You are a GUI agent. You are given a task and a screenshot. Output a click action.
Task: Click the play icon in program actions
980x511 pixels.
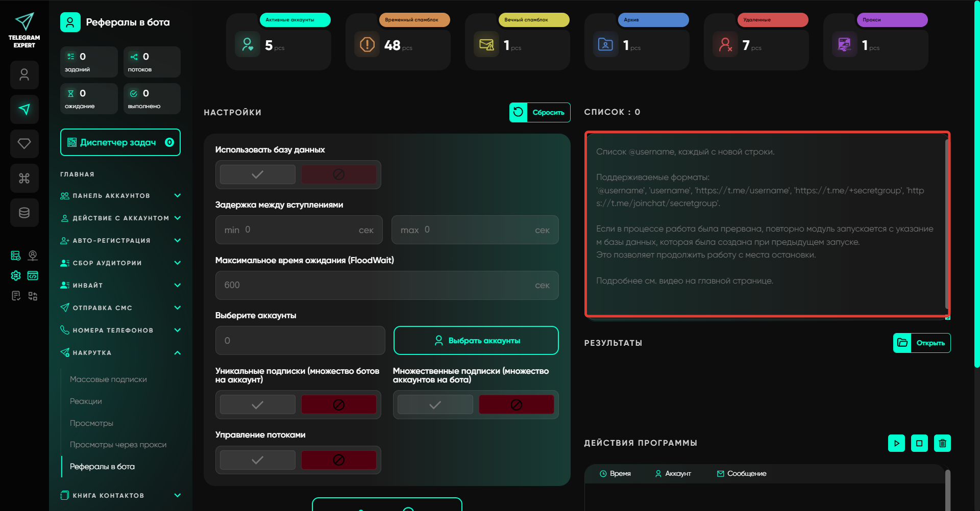(896, 443)
